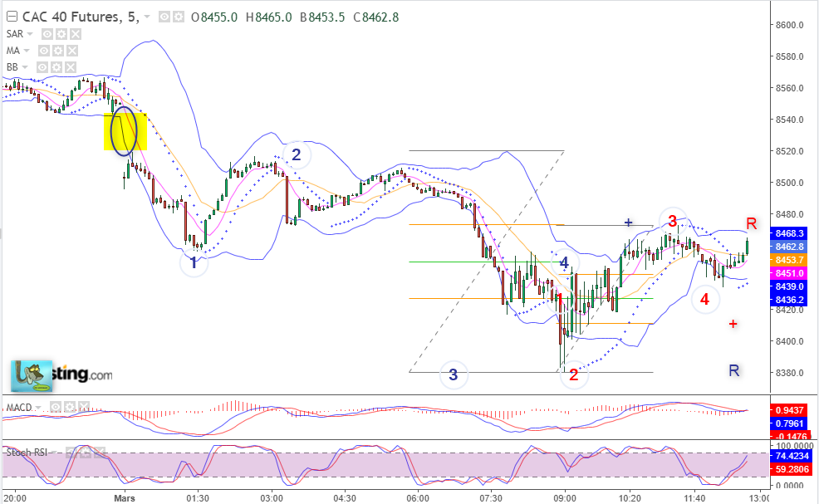The width and height of the screenshot is (819, 504).
Task: Remove the Stoch RSI indicator
Action: pos(99,453)
